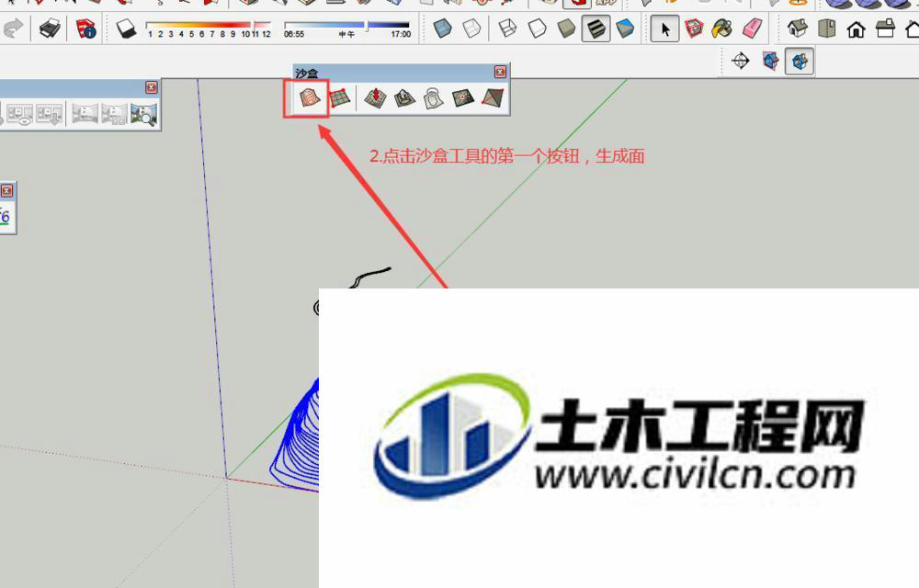The height and width of the screenshot is (588, 919).
Task: Open Model Info from the toolbar
Action: coord(85,28)
